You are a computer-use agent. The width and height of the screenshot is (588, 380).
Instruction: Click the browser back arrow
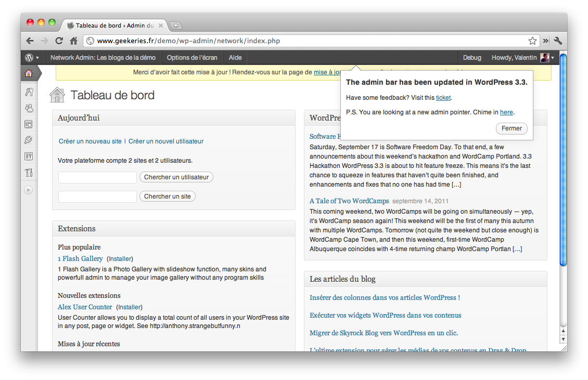pyautogui.click(x=30, y=41)
